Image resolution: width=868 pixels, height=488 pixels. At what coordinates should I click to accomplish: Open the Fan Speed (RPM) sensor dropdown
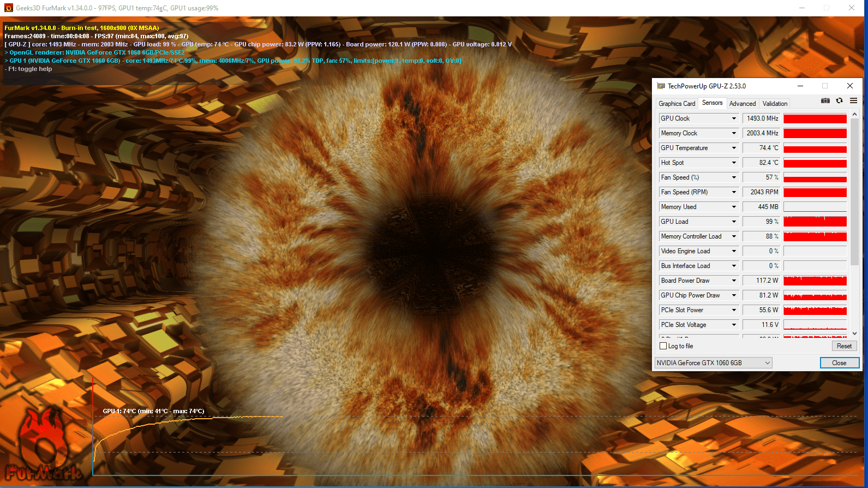[734, 192]
